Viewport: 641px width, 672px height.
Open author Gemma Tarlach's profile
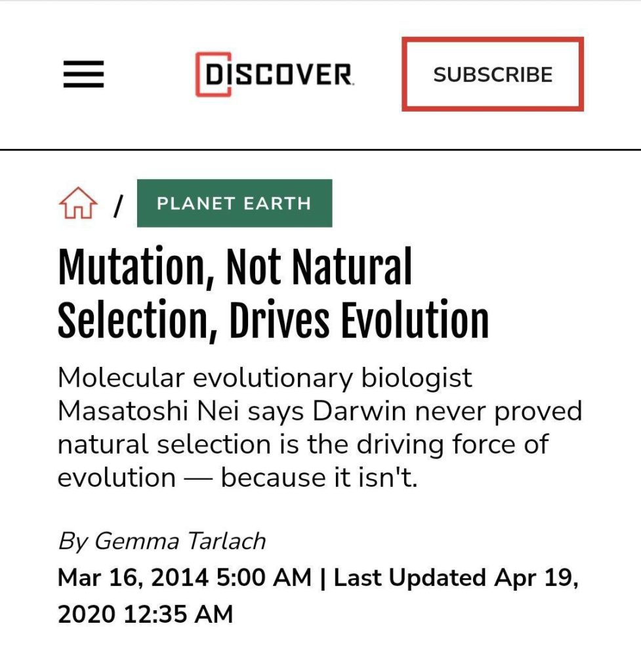[x=180, y=541]
